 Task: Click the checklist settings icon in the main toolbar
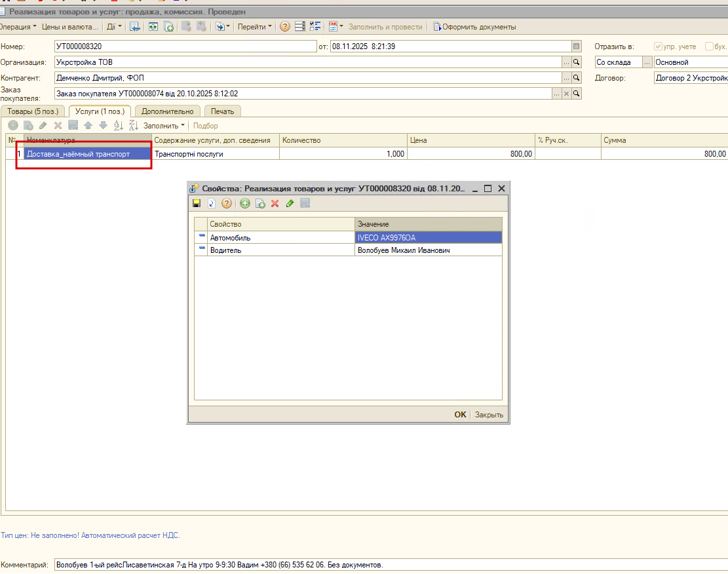315,26
